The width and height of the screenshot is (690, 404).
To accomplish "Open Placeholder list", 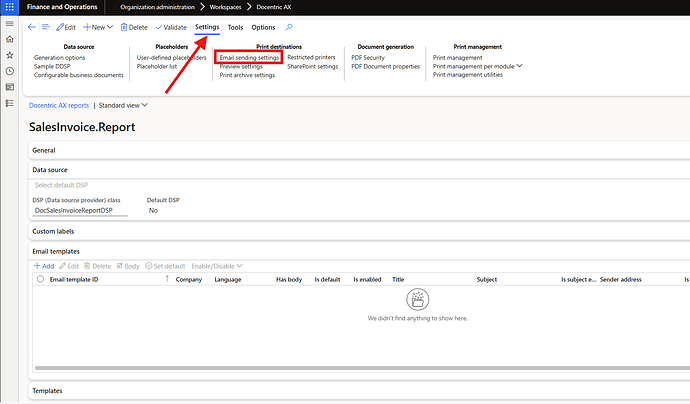I will coord(157,66).
